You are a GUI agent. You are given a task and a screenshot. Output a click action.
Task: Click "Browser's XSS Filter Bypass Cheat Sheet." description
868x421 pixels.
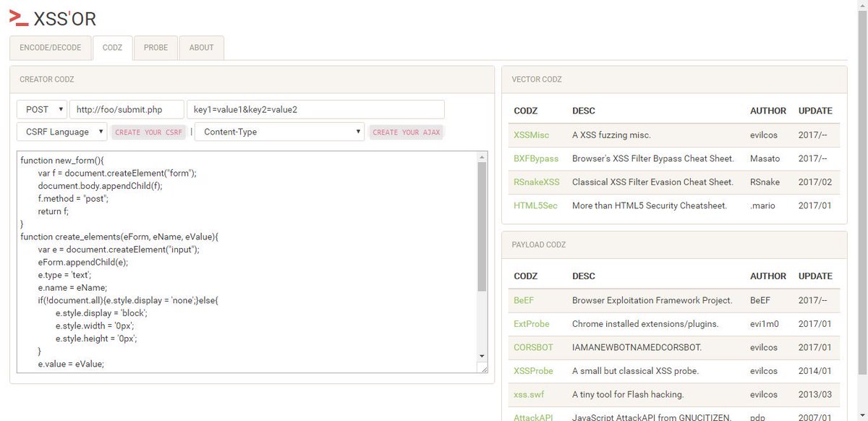[653, 158]
